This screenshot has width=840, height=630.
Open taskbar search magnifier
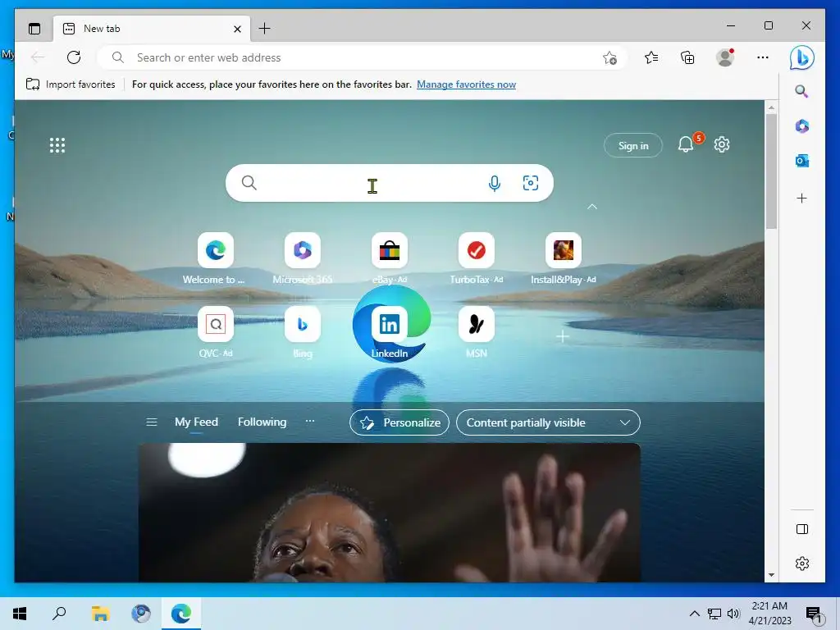coord(59,614)
